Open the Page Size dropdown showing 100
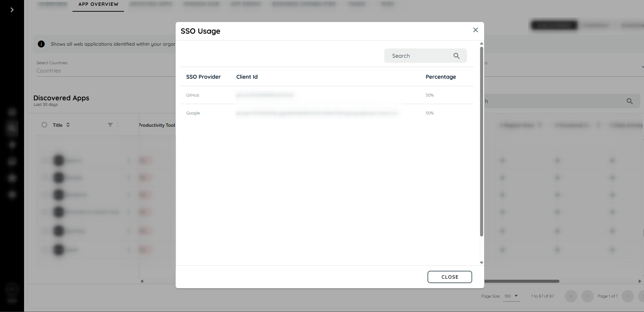The width and height of the screenshot is (644, 312). (x=511, y=296)
